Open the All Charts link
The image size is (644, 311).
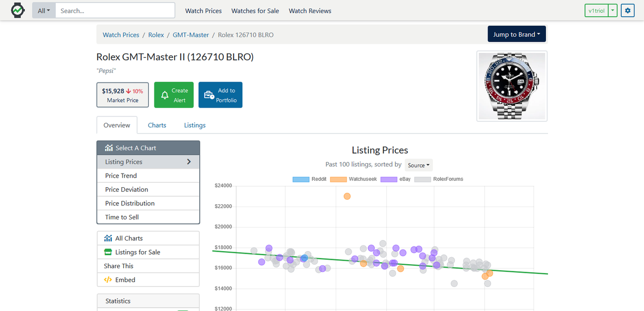pos(148,238)
